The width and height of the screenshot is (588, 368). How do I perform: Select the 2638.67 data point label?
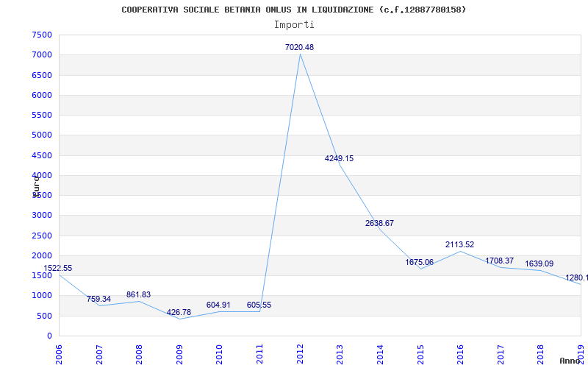pos(379,223)
